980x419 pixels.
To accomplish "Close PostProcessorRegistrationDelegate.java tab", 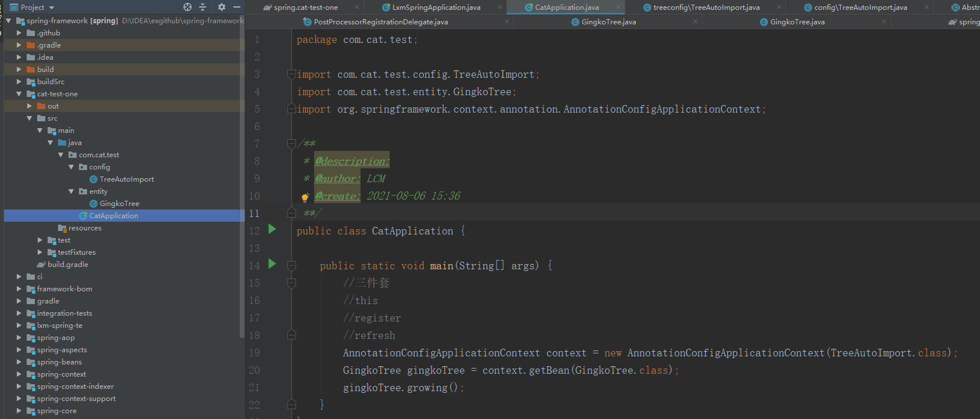I will pos(507,21).
